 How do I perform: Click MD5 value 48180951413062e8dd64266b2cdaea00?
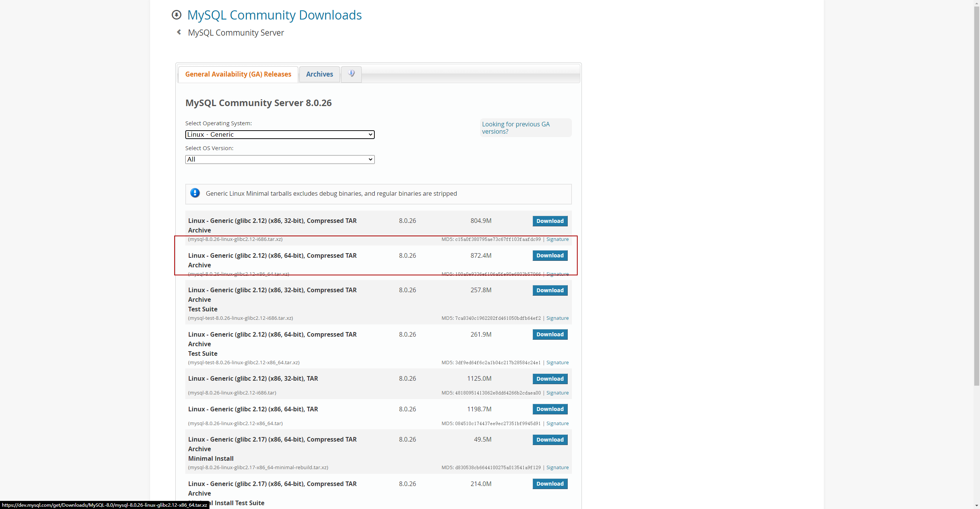[498, 393]
